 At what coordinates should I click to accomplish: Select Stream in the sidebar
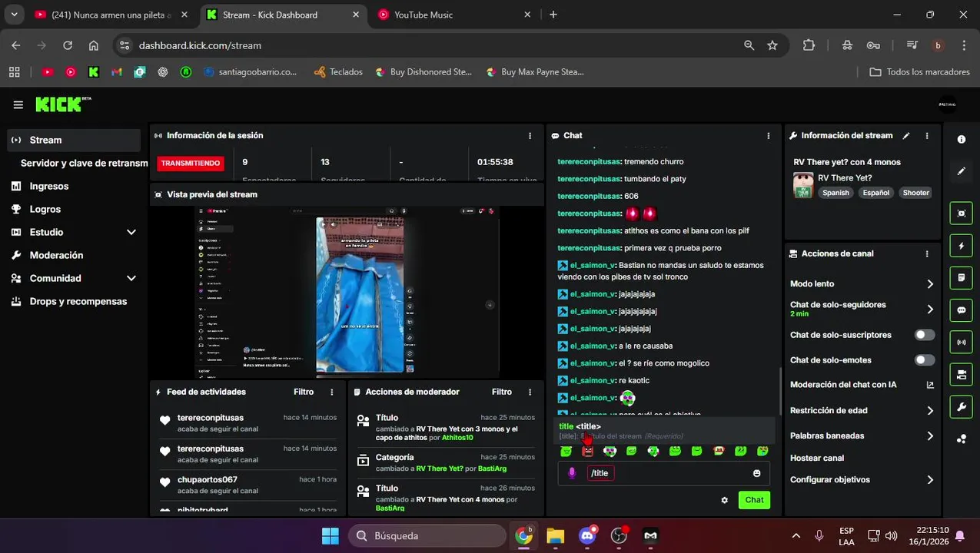coord(74,140)
